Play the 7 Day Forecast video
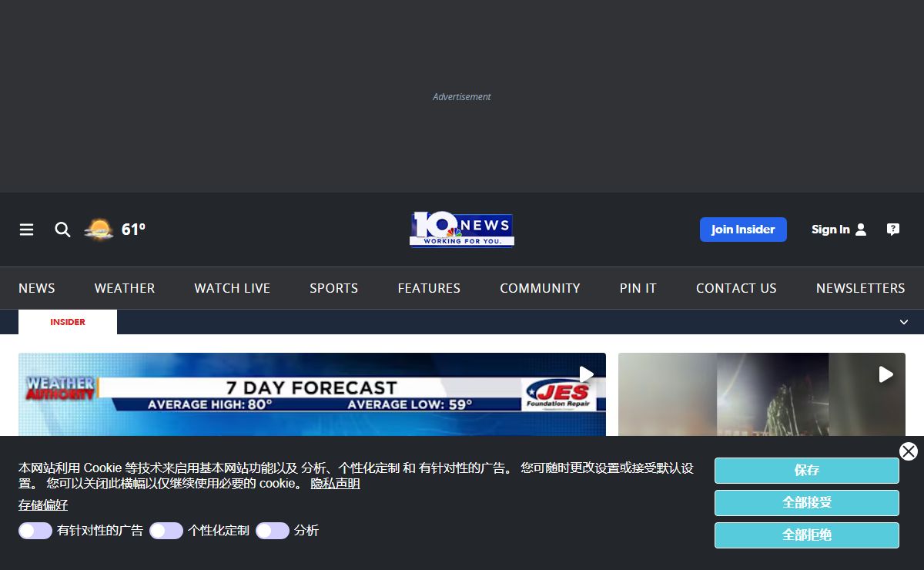924x570 pixels. tap(587, 374)
